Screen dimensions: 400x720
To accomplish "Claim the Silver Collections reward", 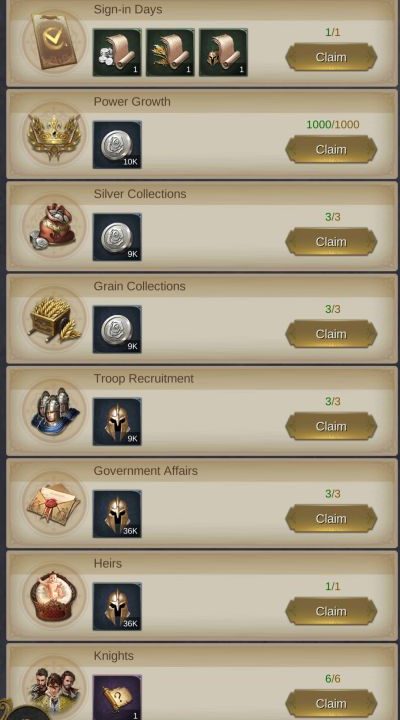I will tap(331, 242).
